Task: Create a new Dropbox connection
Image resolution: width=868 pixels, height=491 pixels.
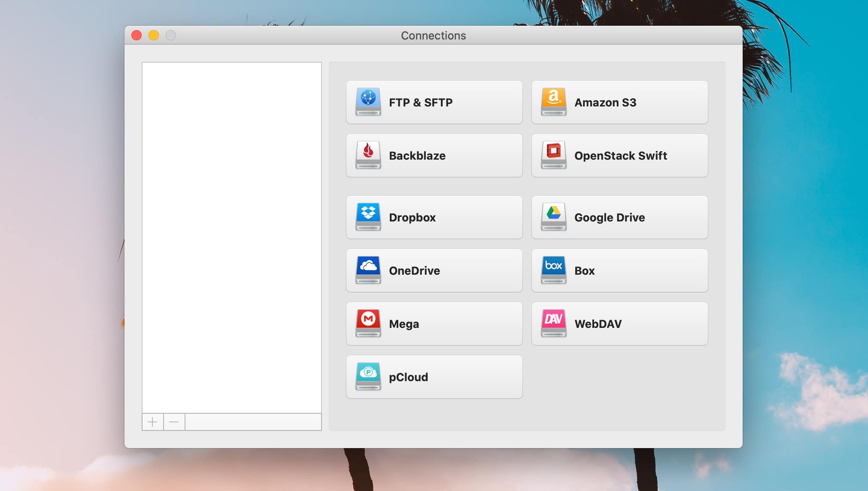Action: click(x=434, y=217)
